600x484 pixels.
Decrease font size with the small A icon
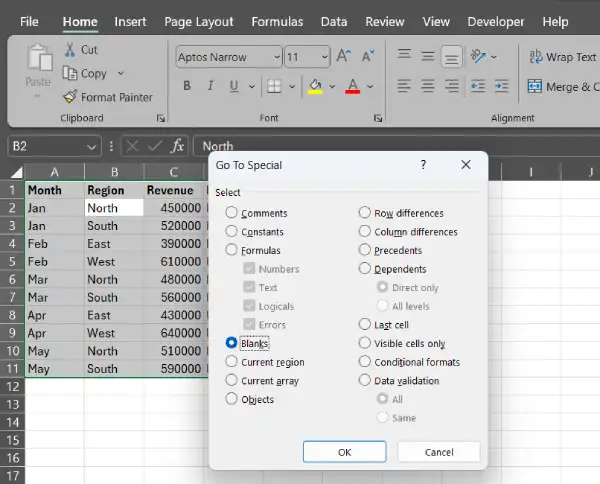click(368, 56)
